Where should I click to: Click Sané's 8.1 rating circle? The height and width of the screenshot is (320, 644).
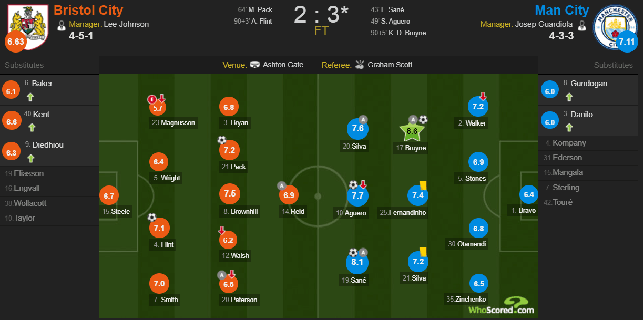357,262
